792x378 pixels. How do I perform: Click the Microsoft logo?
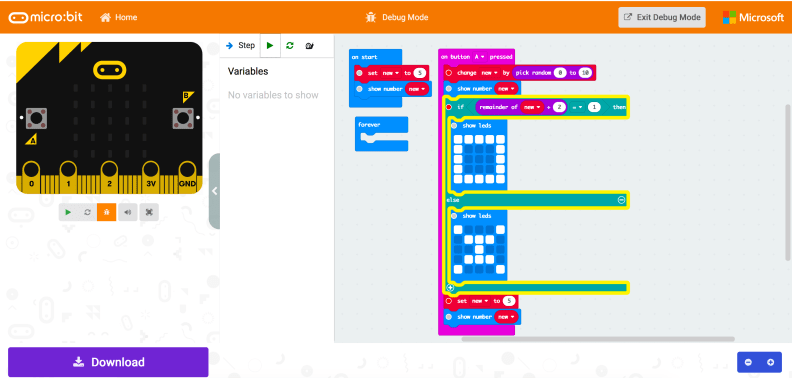click(753, 17)
